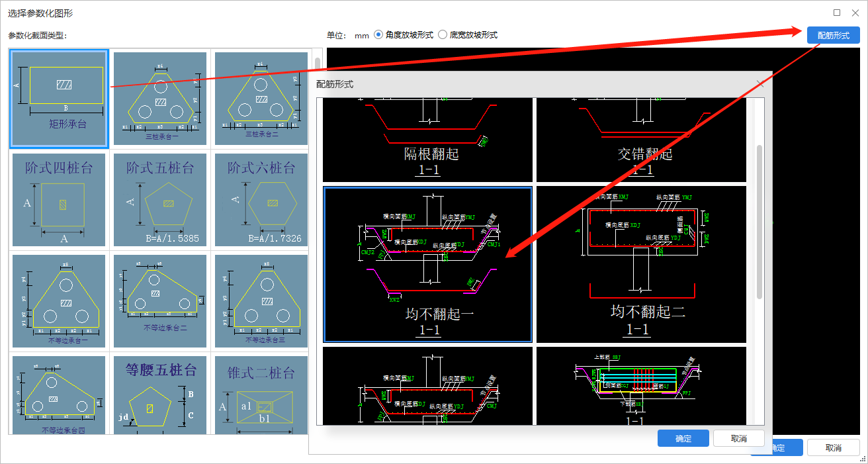
Task: Close the 选择参数化图形 window
Action: pos(855,13)
